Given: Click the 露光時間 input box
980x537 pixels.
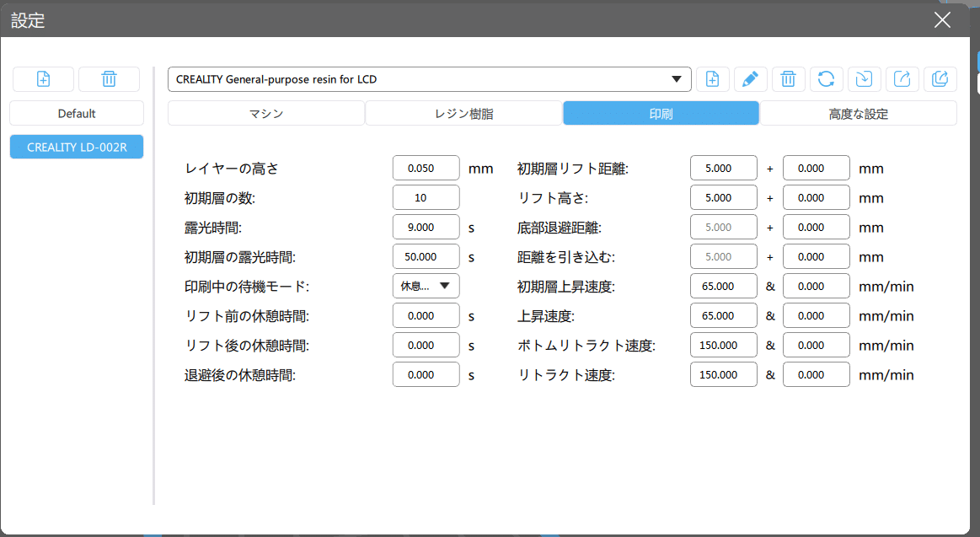Looking at the screenshot, I should (426, 227).
